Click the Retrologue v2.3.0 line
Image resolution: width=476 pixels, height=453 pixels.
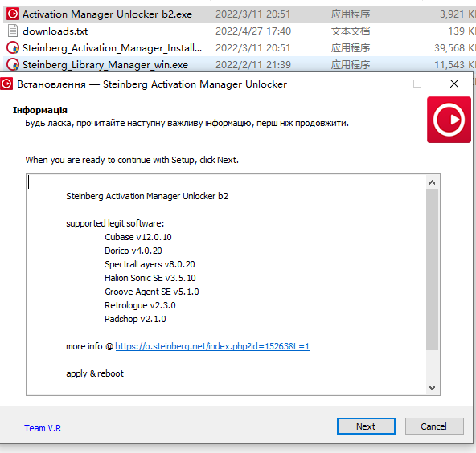click(x=140, y=305)
